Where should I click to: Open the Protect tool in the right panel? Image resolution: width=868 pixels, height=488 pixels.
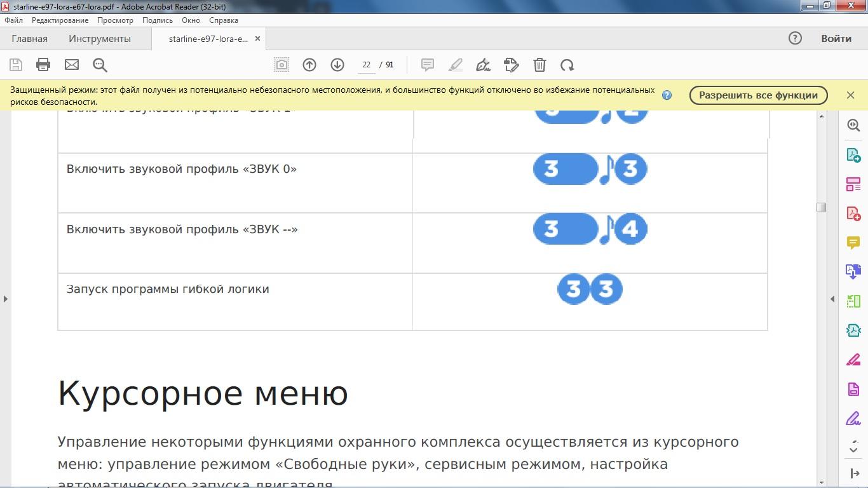[x=853, y=389]
